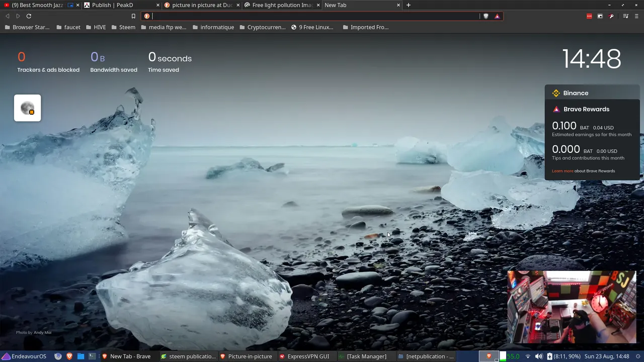Switch to the [netpublication - ... taskbar window

(425, 356)
